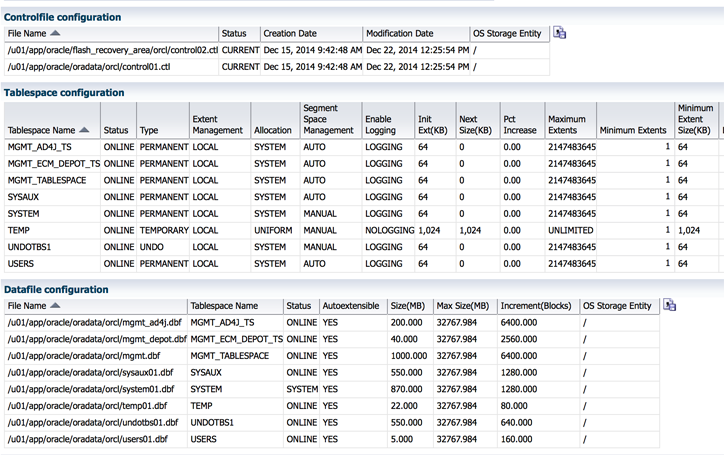Image resolution: width=724 pixels, height=455 pixels.
Task: Click export icon beside Controlfile configuration table
Action: [x=560, y=33]
